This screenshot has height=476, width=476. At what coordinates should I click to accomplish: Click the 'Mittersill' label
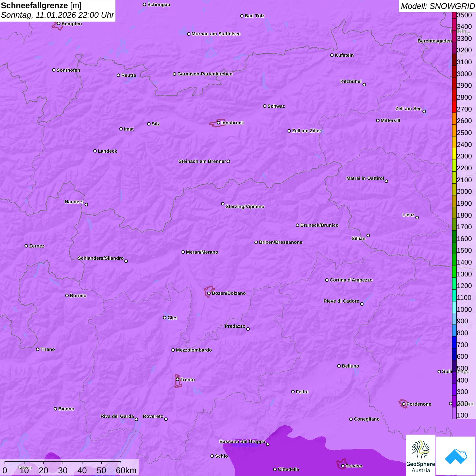click(390, 120)
